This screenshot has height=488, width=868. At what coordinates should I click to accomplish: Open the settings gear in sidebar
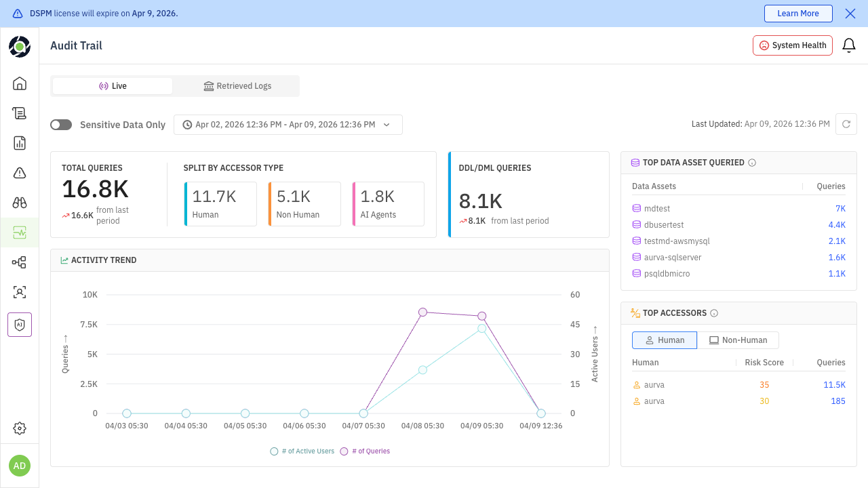20,428
